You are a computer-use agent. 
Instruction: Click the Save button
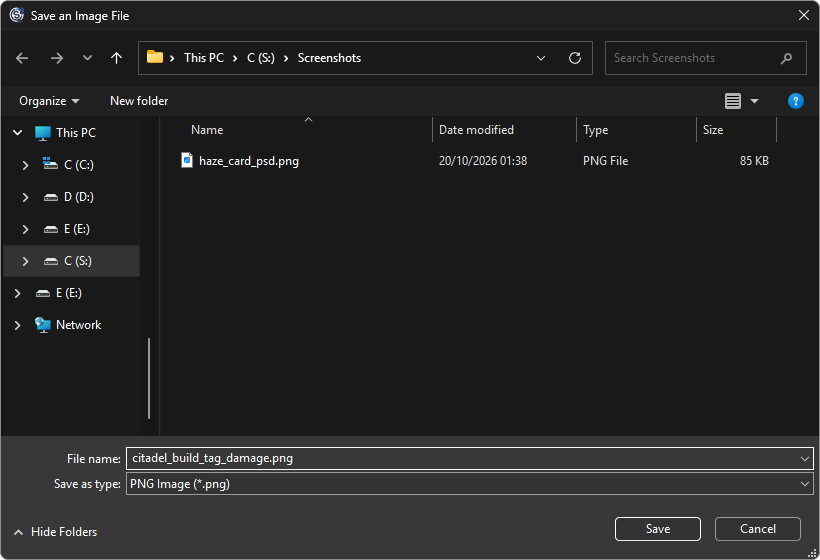pos(657,529)
